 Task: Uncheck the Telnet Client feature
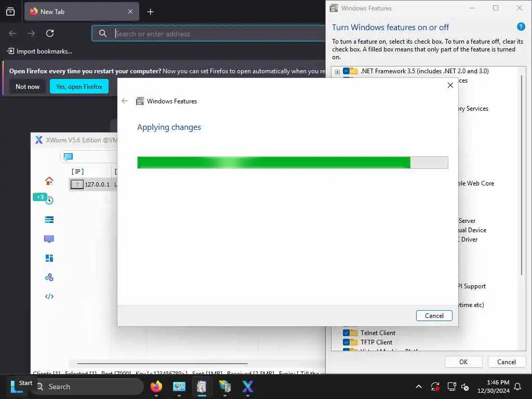[x=346, y=332]
